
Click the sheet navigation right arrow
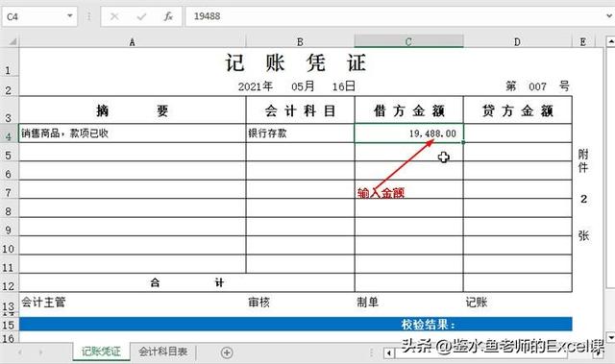coord(40,352)
